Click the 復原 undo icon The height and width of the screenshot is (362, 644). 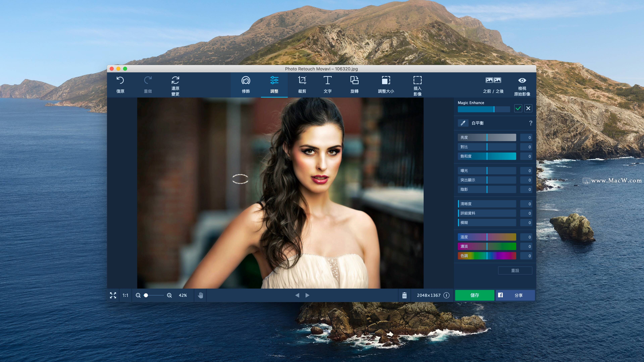(120, 80)
